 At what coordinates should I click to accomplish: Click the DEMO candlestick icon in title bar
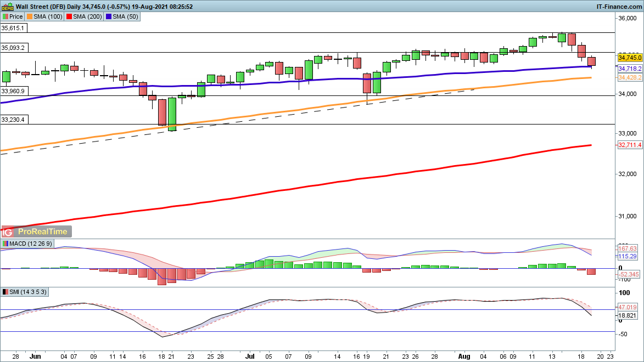[7, 6]
